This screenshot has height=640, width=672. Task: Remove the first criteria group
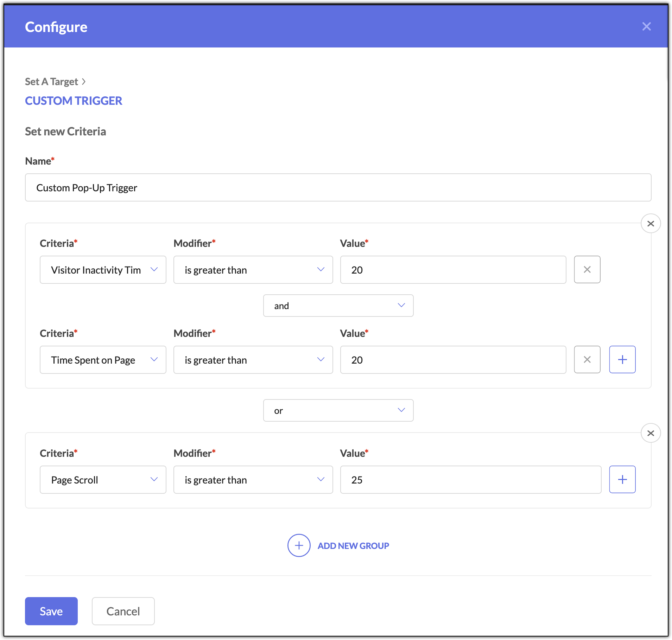[651, 224]
